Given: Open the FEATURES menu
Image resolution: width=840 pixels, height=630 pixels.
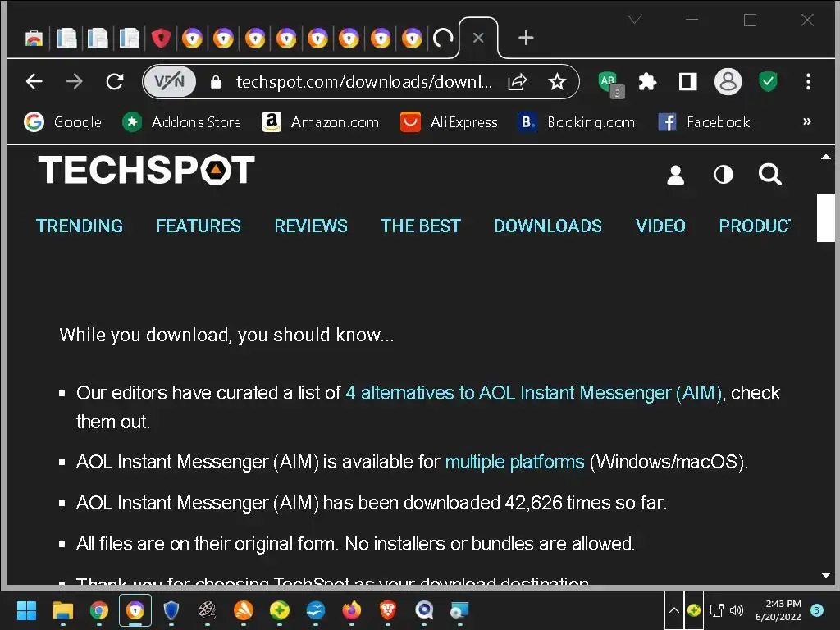Looking at the screenshot, I should pyautogui.click(x=199, y=226).
